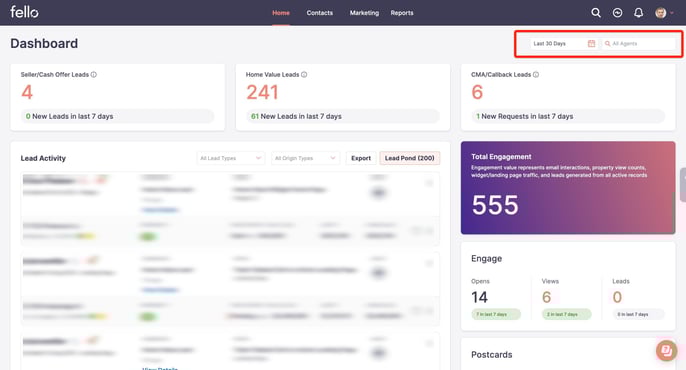Switch to the Contacts tab

[319, 13]
